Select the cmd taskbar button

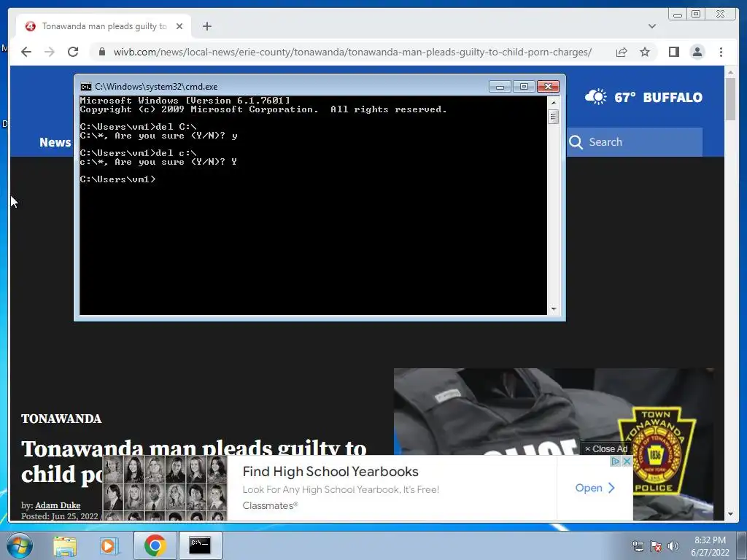[x=200, y=545]
